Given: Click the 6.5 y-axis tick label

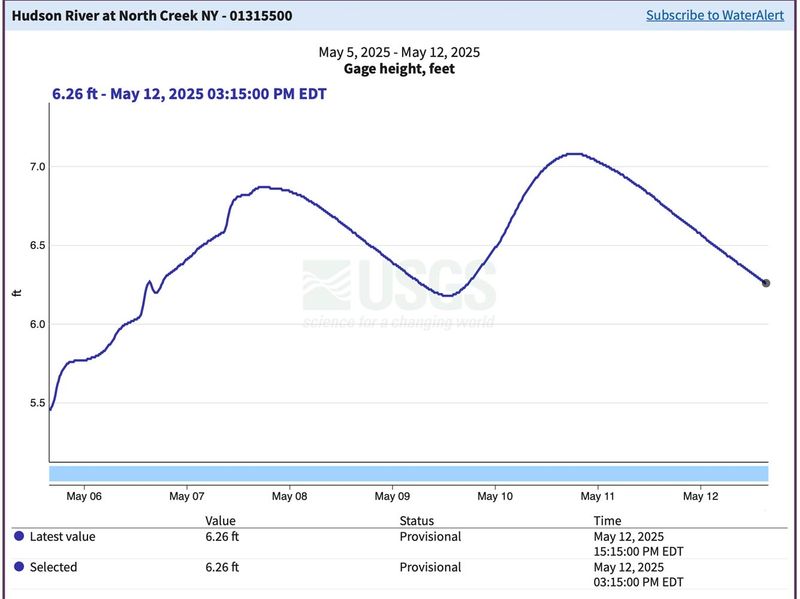Looking at the screenshot, I should pos(38,245).
